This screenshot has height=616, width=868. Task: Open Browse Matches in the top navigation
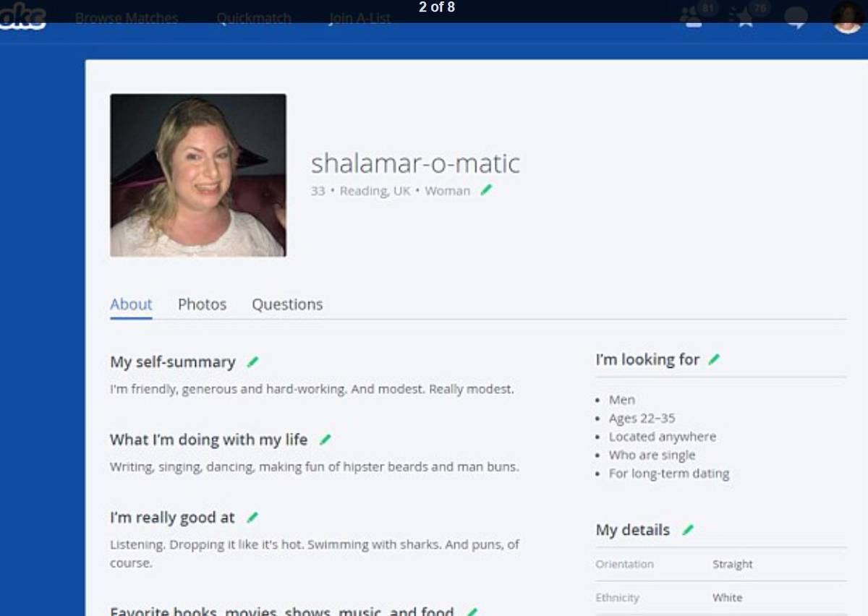(127, 18)
